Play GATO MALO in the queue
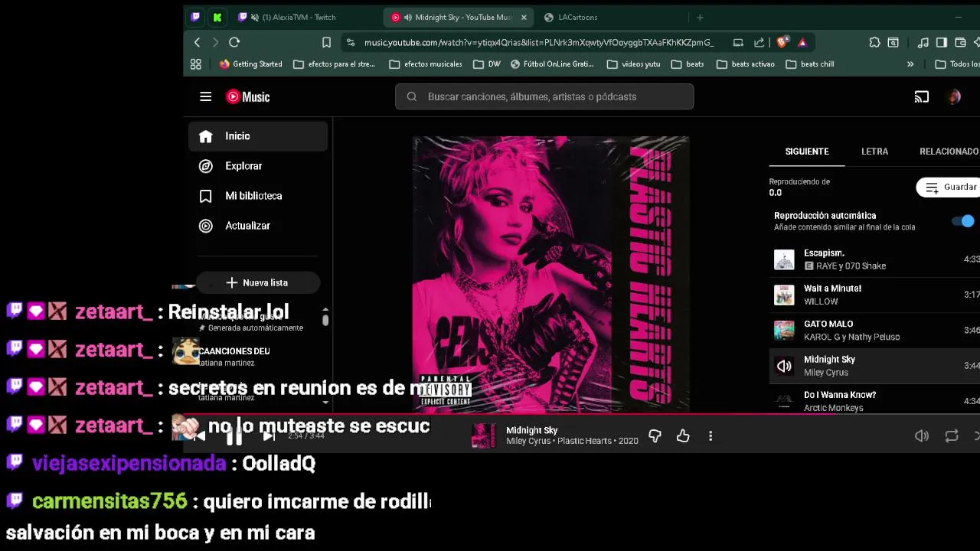Viewport: 980px width, 551px height. click(874, 330)
